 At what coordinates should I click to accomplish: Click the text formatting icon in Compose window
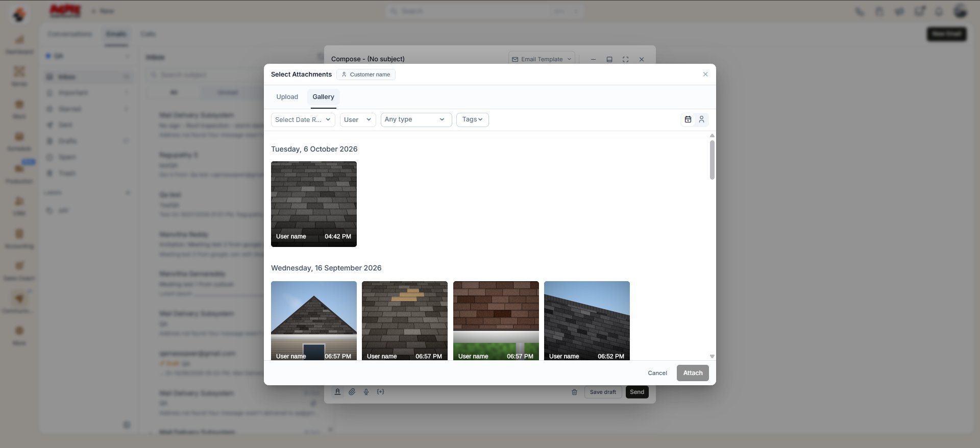337,392
